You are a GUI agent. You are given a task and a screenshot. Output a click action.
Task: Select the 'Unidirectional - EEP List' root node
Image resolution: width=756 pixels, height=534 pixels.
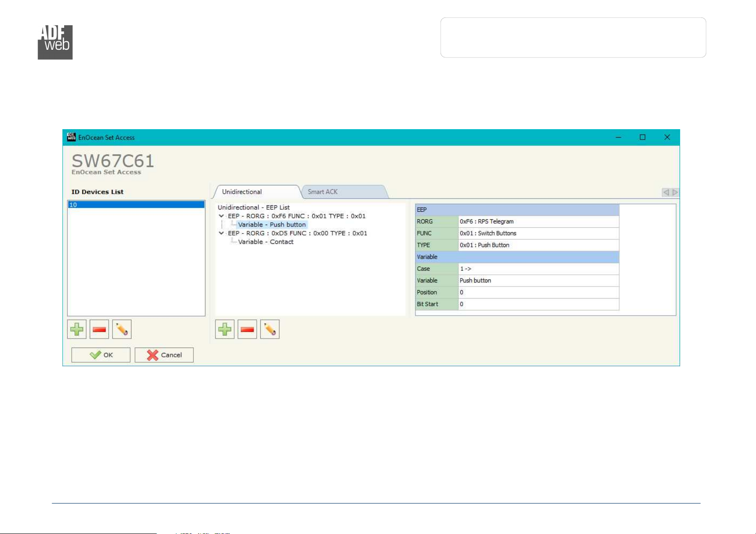(x=253, y=208)
